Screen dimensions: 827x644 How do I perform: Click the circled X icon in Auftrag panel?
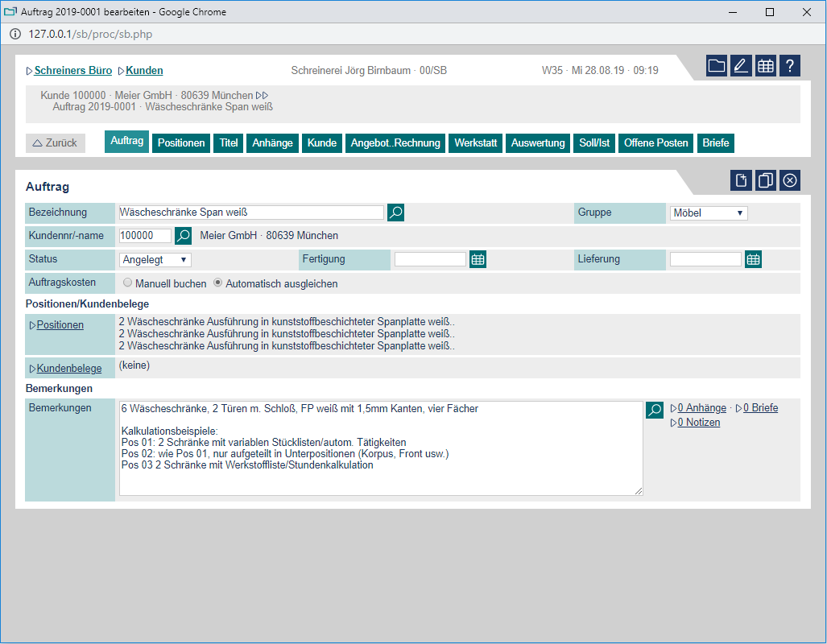[x=790, y=180]
